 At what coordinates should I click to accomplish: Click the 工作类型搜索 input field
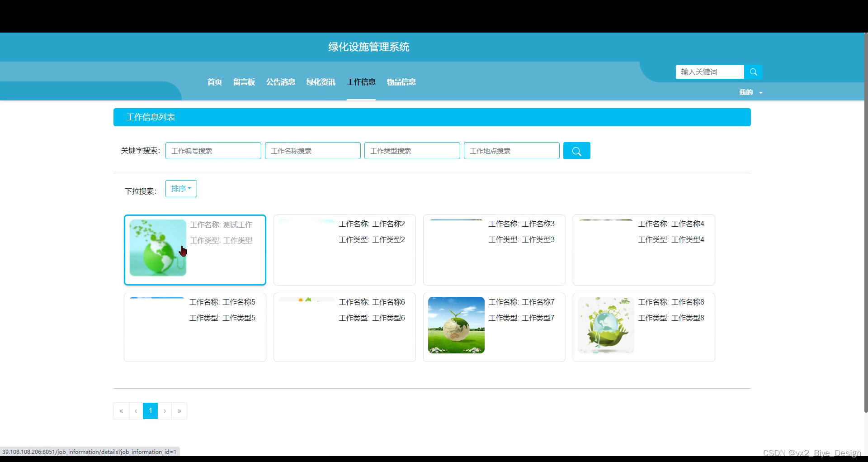point(412,151)
